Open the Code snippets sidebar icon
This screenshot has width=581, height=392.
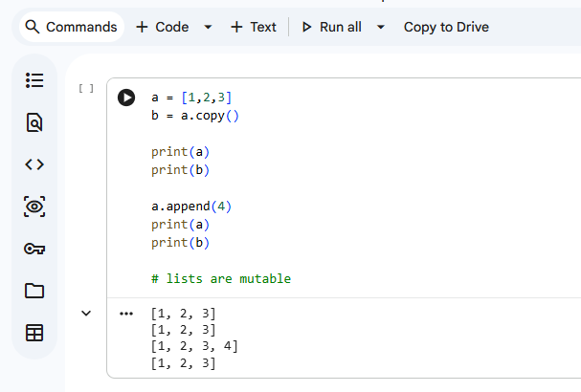pyautogui.click(x=34, y=164)
